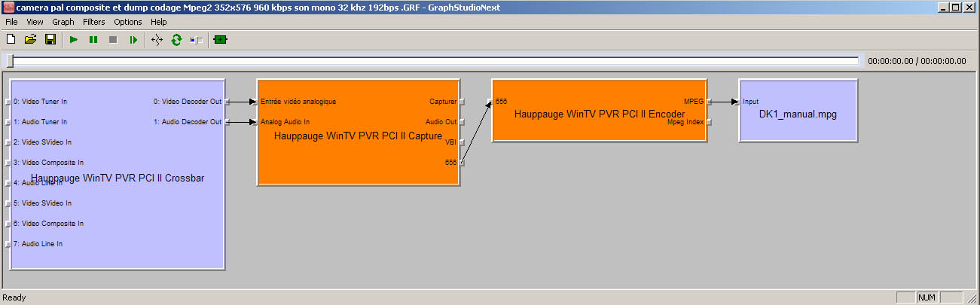Click the direct connect arrows icon
This screenshot has height=305, width=980.
157,39
